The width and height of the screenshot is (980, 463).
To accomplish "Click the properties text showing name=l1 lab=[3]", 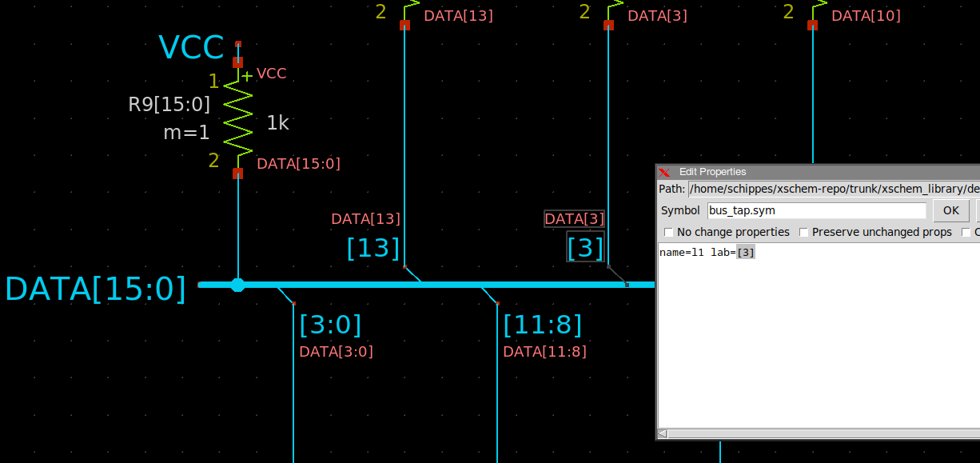I will (707, 253).
